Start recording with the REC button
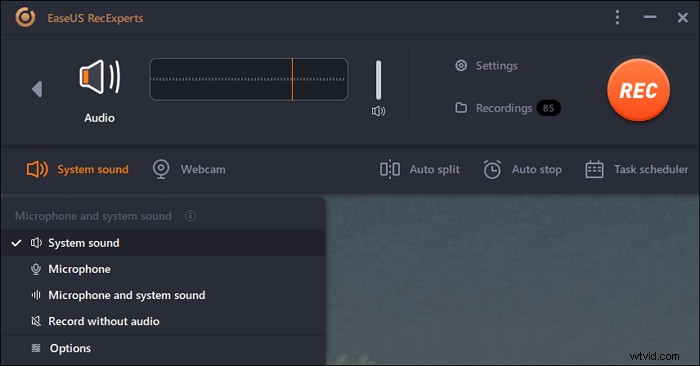The image size is (700, 366). pos(638,90)
